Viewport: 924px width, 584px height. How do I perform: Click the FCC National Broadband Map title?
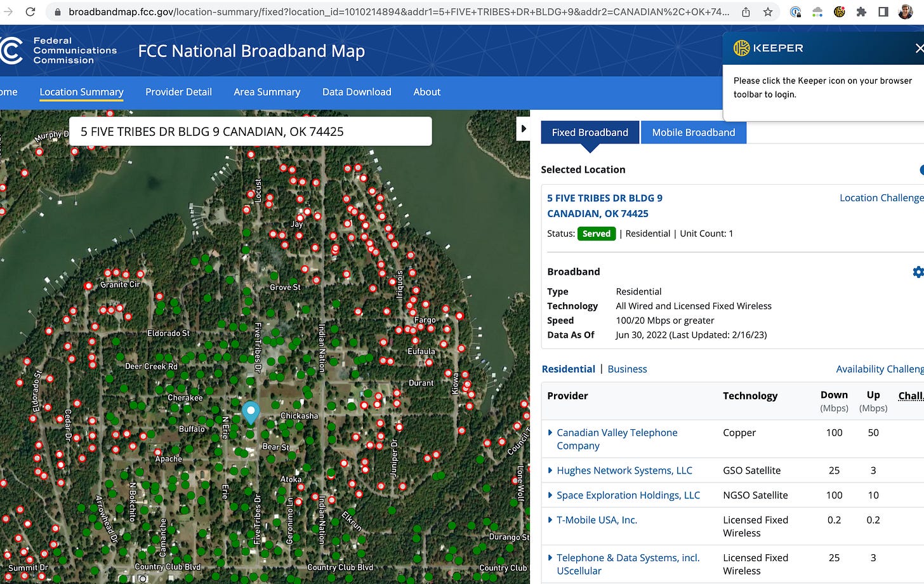(x=251, y=51)
